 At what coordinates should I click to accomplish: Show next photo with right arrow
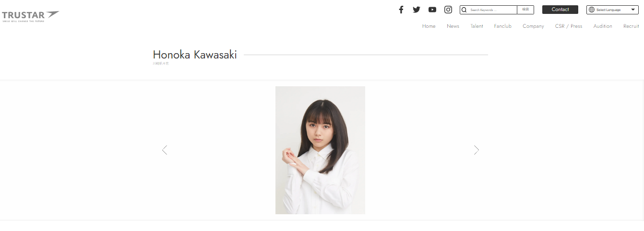tap(476, 150)
